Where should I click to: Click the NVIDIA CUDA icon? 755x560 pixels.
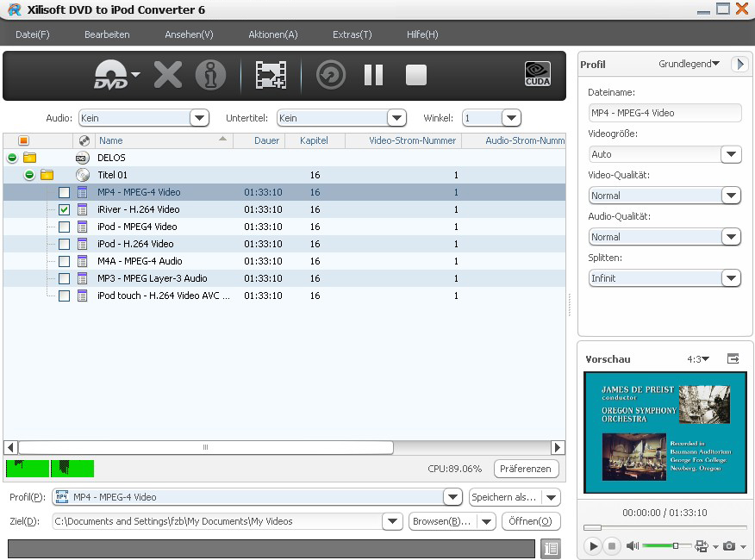click(537, 74)
